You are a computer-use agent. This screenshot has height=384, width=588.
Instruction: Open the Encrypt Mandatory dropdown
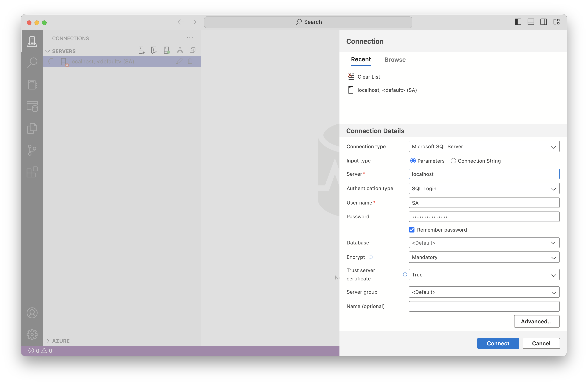tap(484, 257)
